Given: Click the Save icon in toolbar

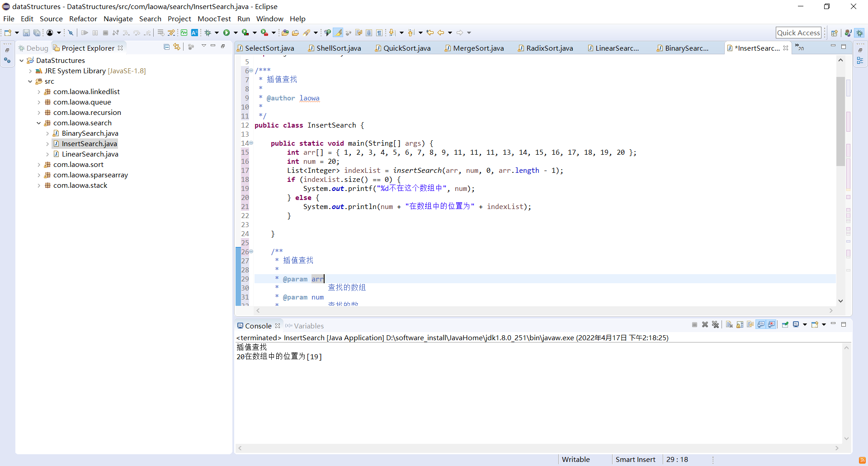Looking at the screenshot, I should coord(26,33).
